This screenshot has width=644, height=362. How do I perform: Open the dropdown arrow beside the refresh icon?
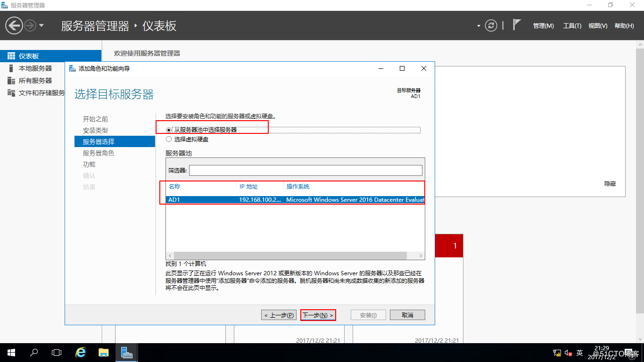click(x=479, y=26)
